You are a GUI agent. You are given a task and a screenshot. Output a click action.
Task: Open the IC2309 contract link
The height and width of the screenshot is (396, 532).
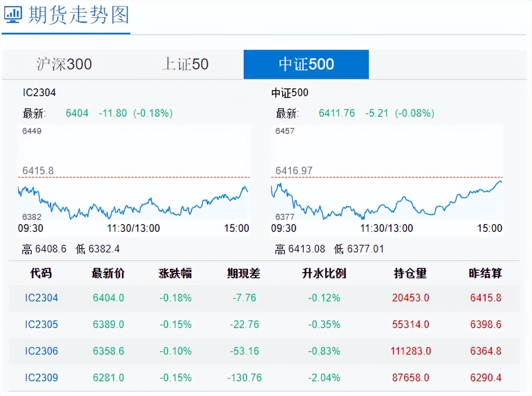pos(42,377)
